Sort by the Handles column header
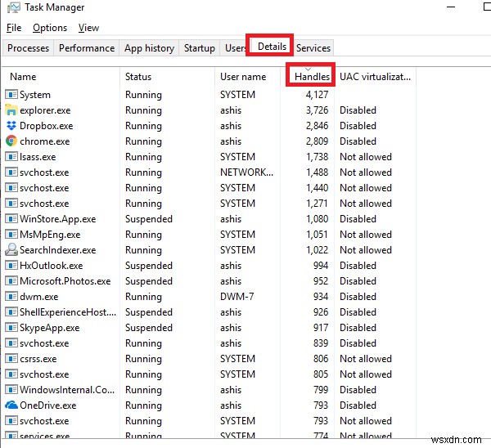The width and height of the screenshot is (491, 448). click(312, 77)
